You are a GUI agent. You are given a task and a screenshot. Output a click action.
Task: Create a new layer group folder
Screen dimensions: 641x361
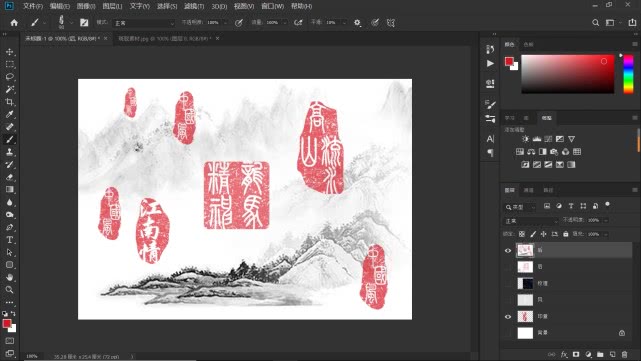600,354
